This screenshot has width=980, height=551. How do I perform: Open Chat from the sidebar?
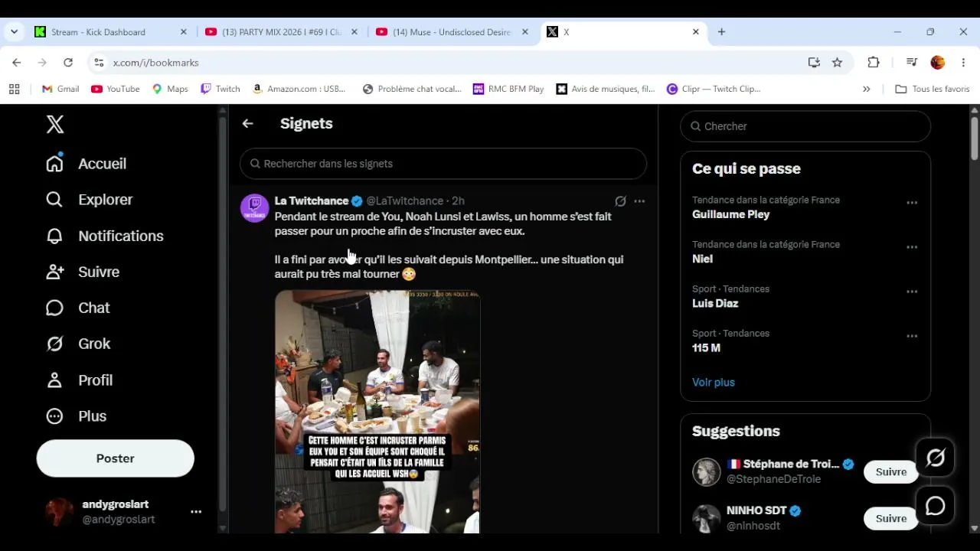point(78,308)
